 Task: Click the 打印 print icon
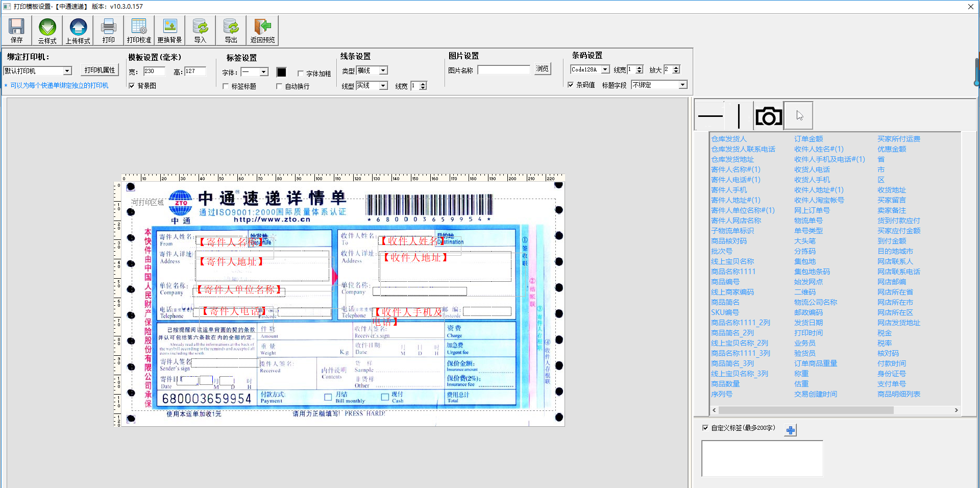pos(109,31)
